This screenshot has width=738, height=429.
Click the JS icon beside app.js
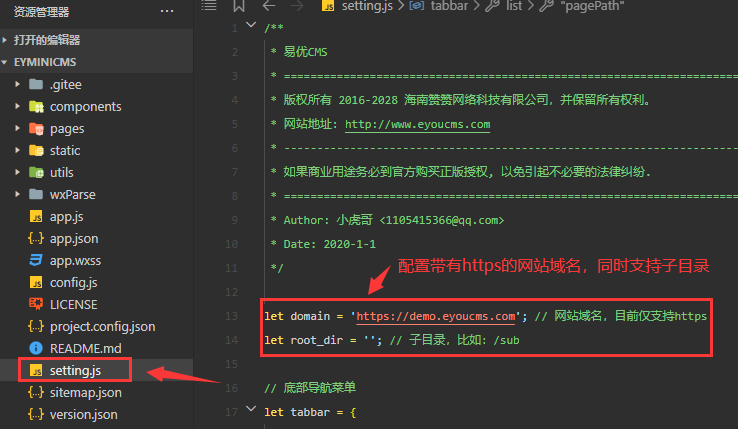tap(36, 216)
